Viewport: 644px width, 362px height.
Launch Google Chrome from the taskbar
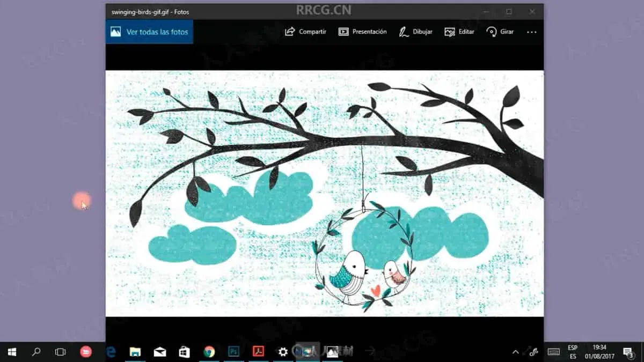[x=209, y=352]
